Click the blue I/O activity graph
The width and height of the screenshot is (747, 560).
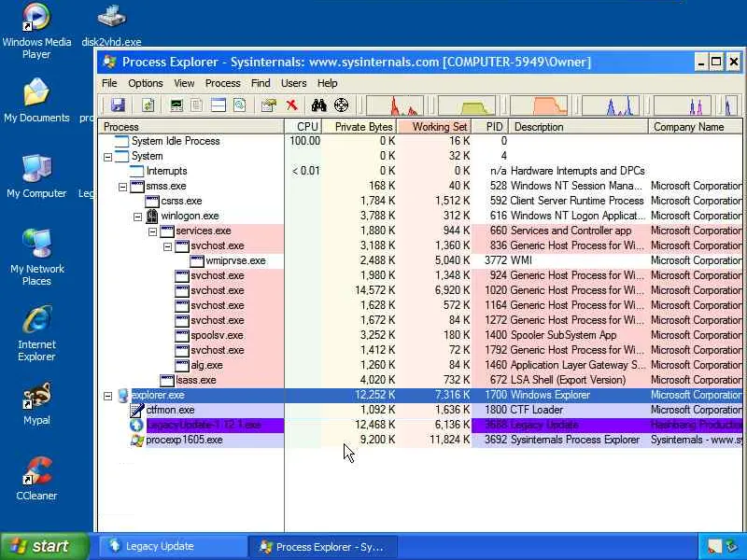pyautogui.click(x=611, y=105)
